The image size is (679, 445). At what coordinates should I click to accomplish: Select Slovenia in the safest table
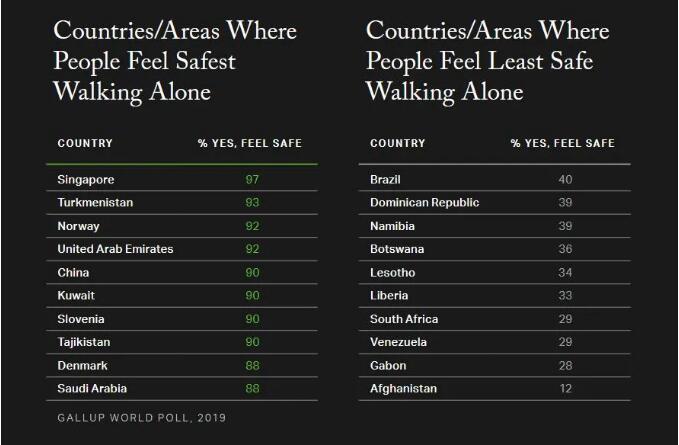(81, 319)
